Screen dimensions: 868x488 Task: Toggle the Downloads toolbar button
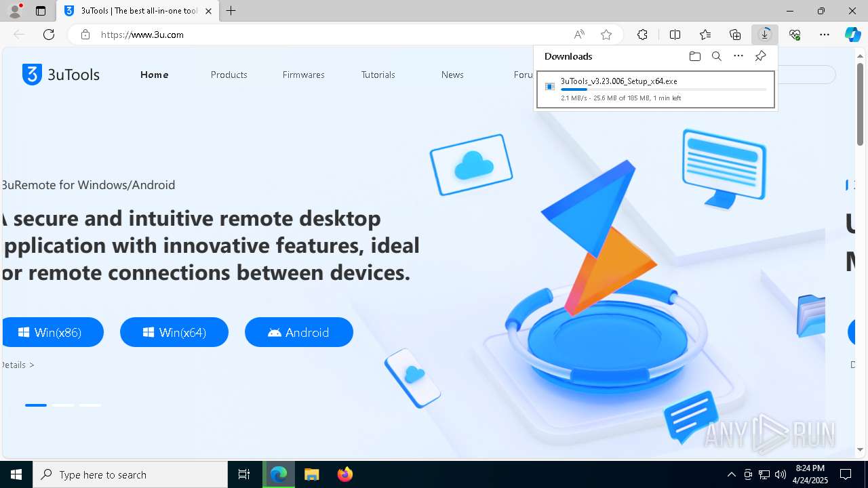click(765, 35)
